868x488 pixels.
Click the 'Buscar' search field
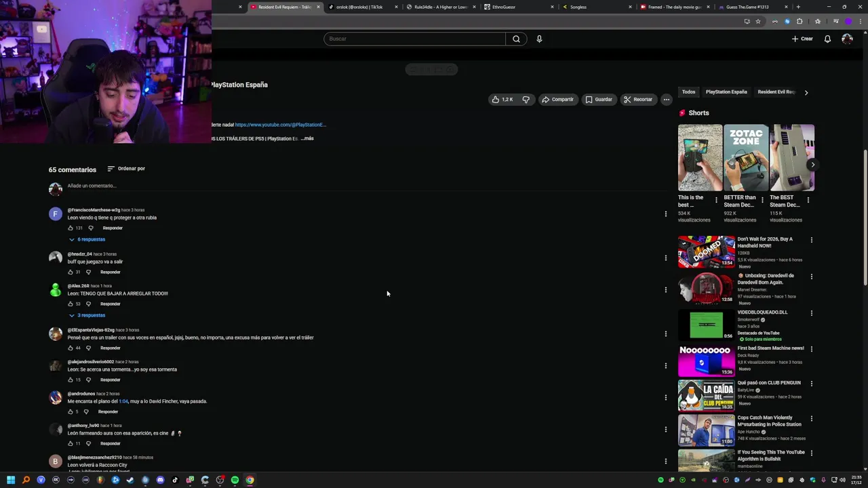(414, 39)
